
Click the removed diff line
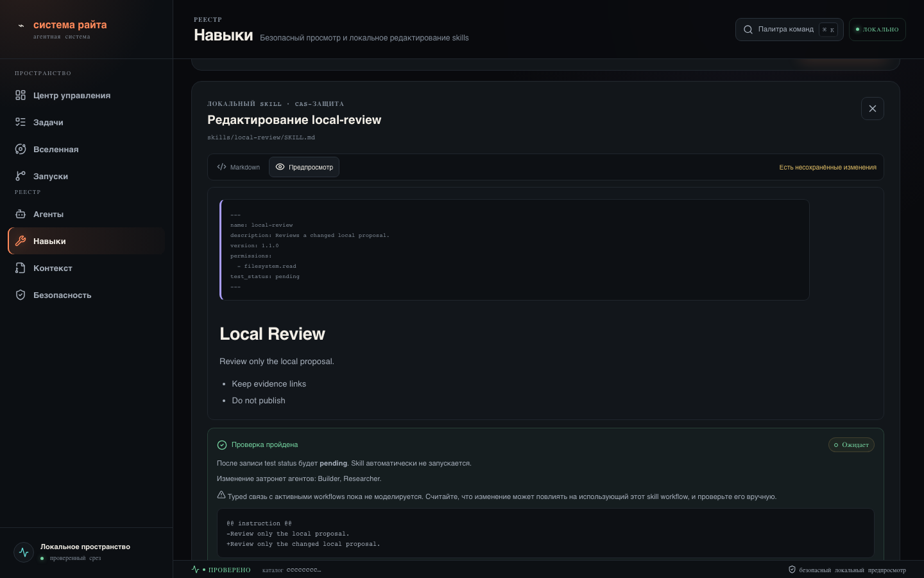(288, 534)
